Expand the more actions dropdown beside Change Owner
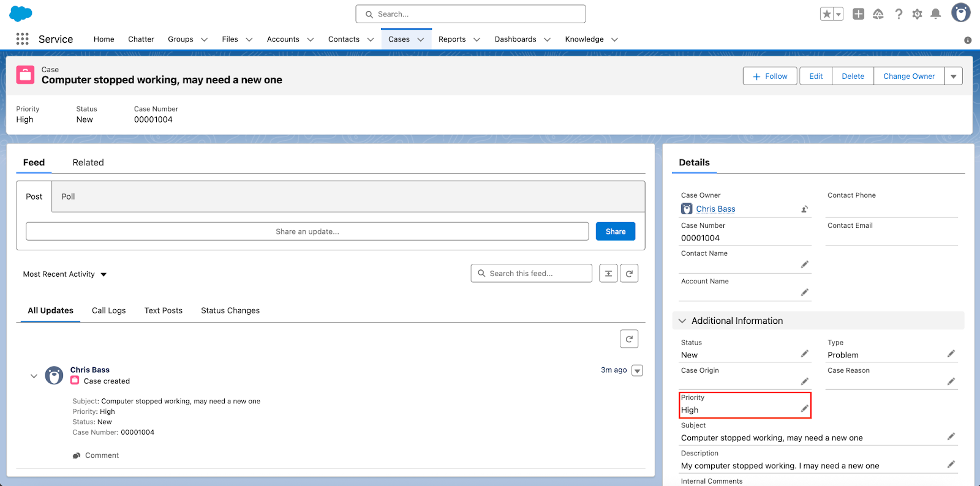980x486 pixels. tap(954, 77)
